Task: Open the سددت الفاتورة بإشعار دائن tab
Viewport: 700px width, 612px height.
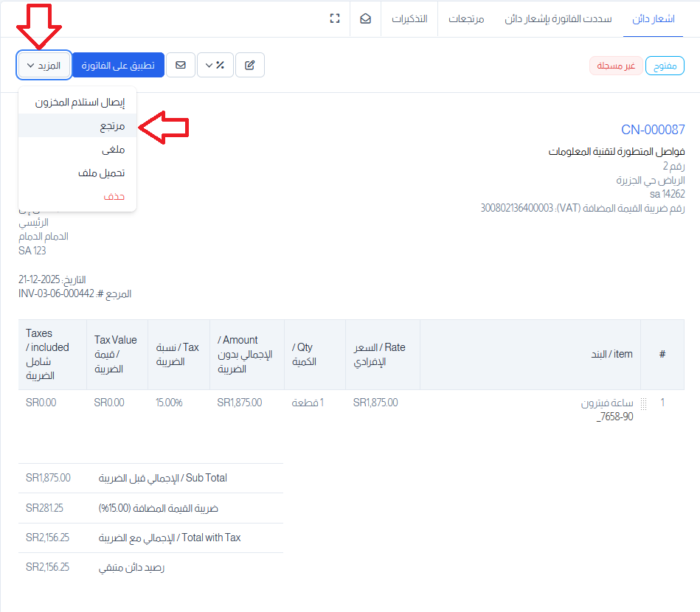Action: [558, 18]
